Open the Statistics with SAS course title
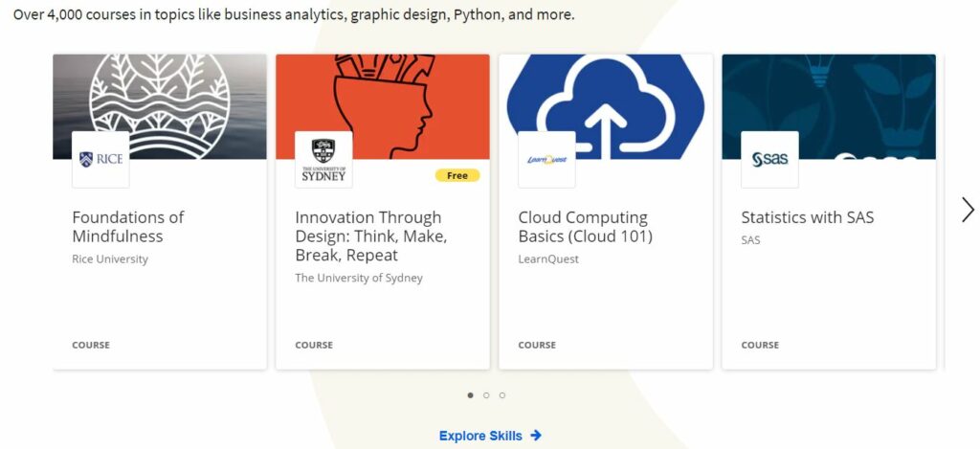This screenshot has height=449, width=980. tap(808, 217)
